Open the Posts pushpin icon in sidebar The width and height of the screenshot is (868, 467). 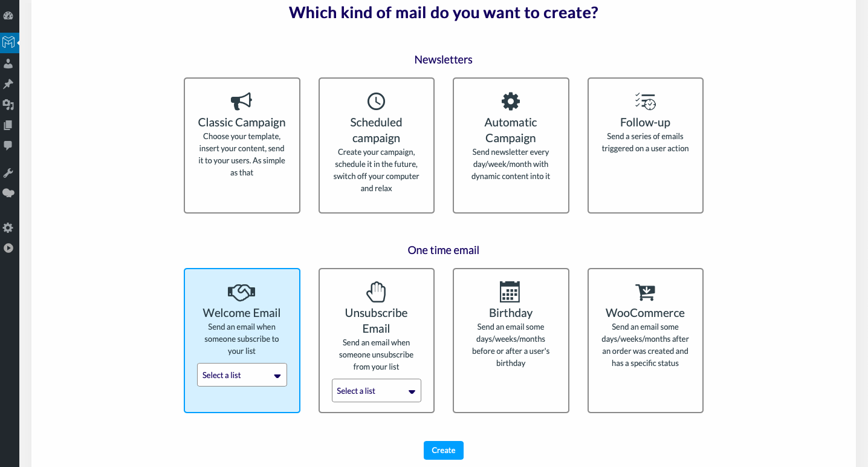[x=8, y=84]
